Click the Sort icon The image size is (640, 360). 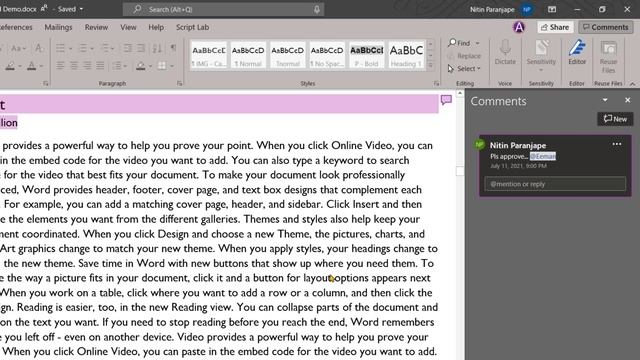157,48
